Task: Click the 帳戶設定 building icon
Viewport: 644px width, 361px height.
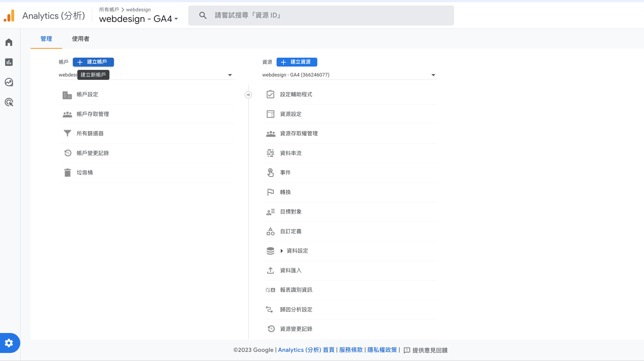Action: click(x=67, y=95)
